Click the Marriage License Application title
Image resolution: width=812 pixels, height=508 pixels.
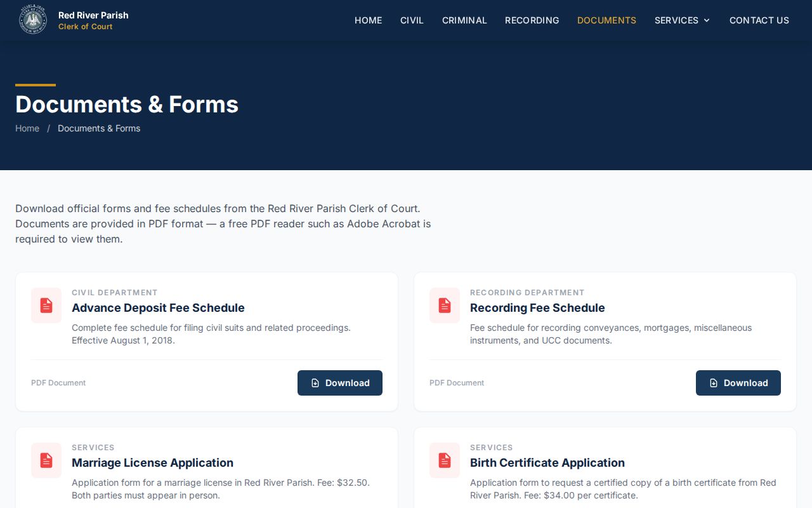point(152,463)
